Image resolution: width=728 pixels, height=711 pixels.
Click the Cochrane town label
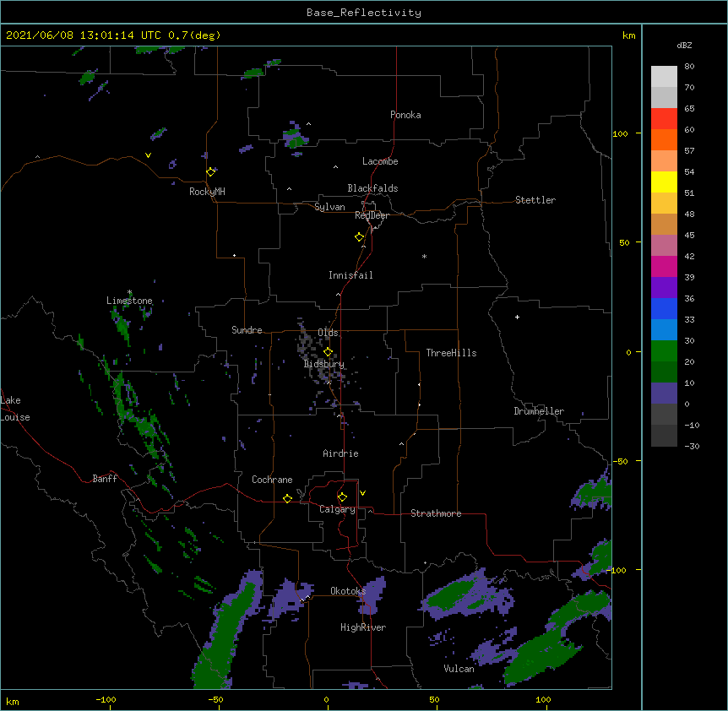[272, 480]
